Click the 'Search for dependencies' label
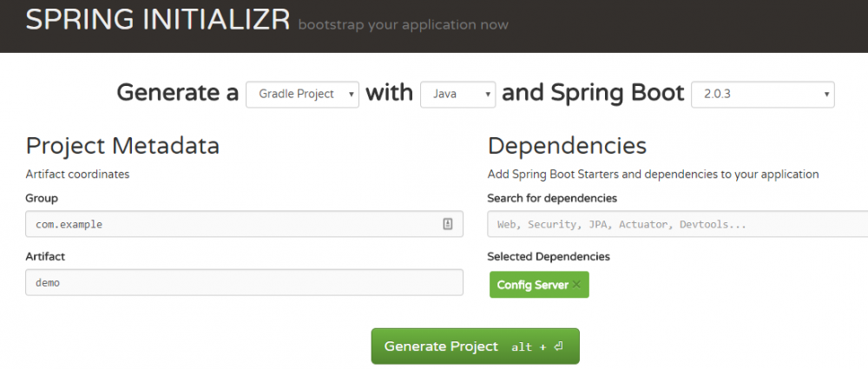 (x=552, y=198)
